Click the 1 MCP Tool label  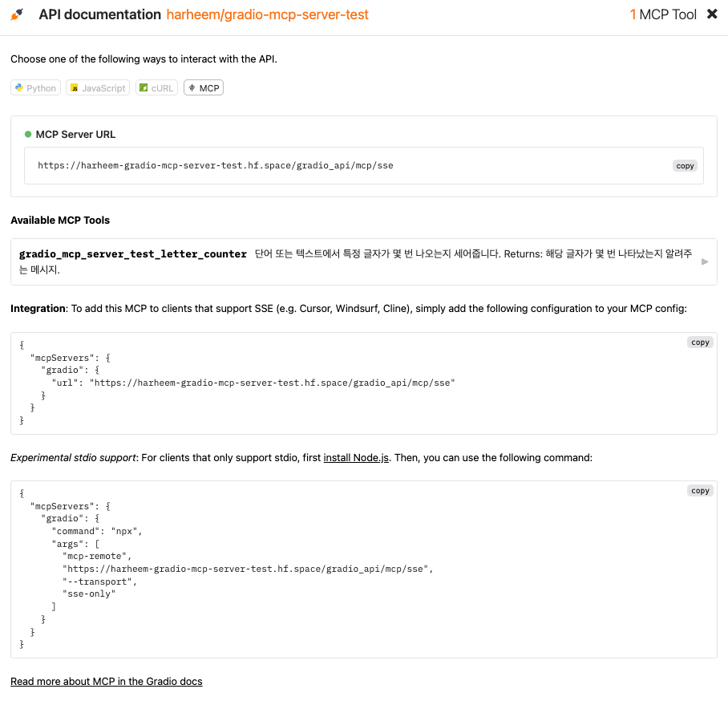663,14
